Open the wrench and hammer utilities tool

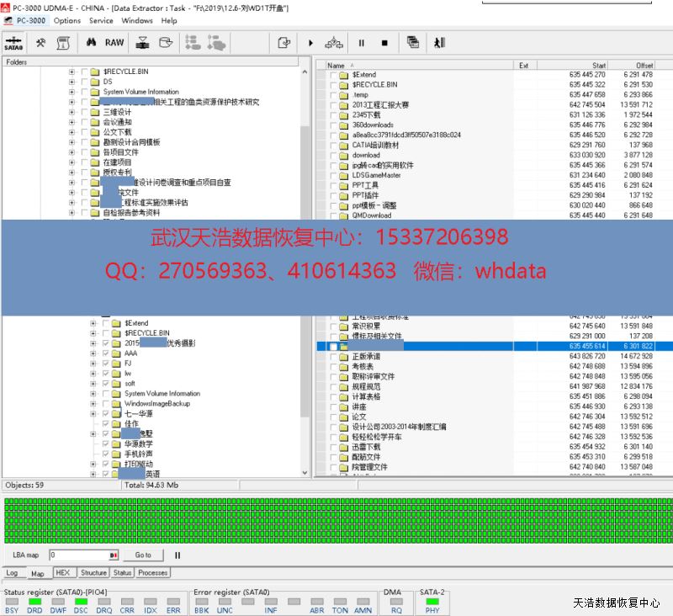pos(40,42)
